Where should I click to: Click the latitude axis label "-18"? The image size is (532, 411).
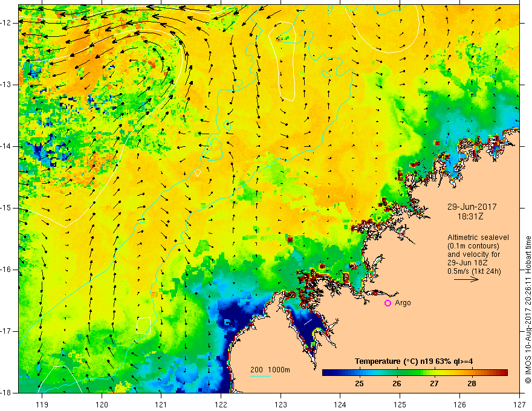tap(6, 393)
